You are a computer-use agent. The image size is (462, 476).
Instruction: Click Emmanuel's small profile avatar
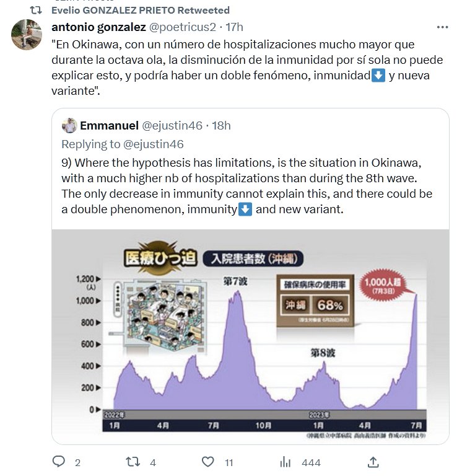(x=69, y=126)
